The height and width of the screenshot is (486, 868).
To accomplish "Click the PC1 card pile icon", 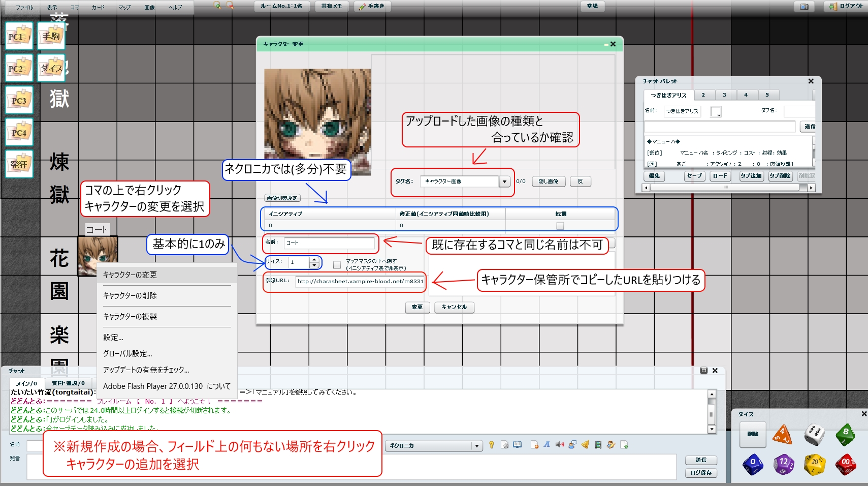I will (x=19, y=36).
